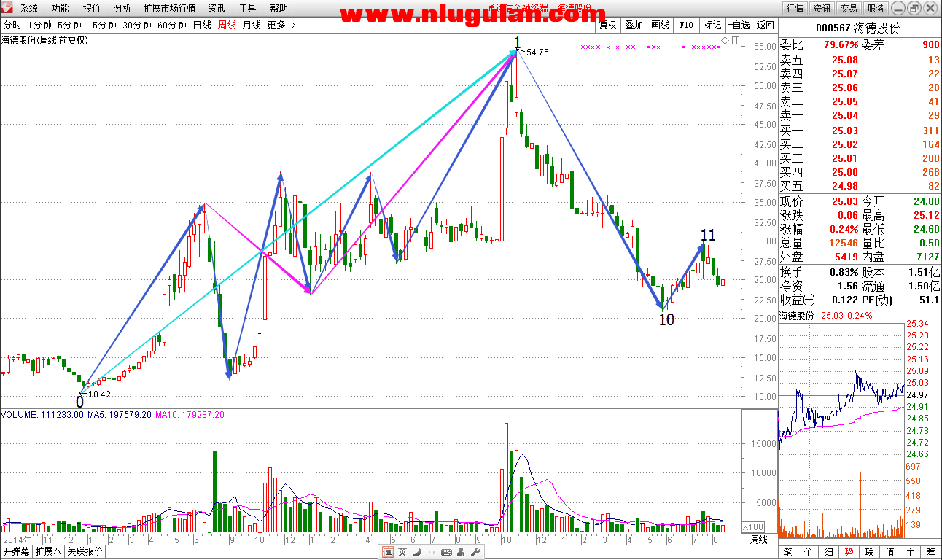Switch to 30分钟 chart period

pos(137,25)
